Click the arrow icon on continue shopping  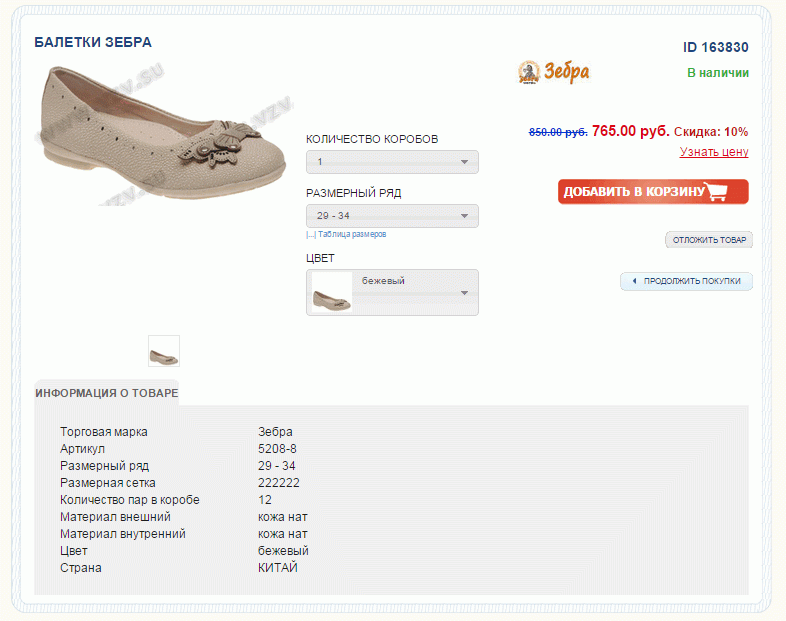pos(635,281)
